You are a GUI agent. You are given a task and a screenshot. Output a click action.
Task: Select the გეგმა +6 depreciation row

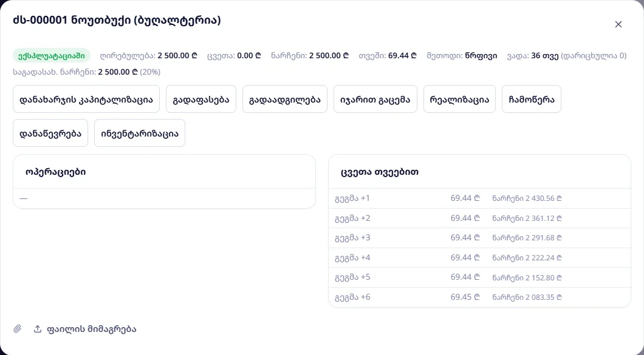point(479,297)
